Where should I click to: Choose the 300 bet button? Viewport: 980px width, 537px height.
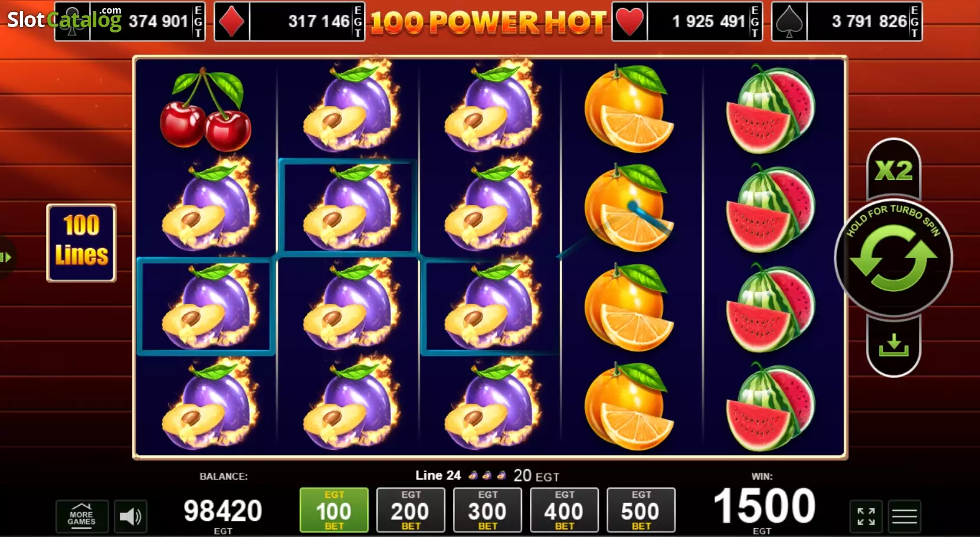point(487,510)
